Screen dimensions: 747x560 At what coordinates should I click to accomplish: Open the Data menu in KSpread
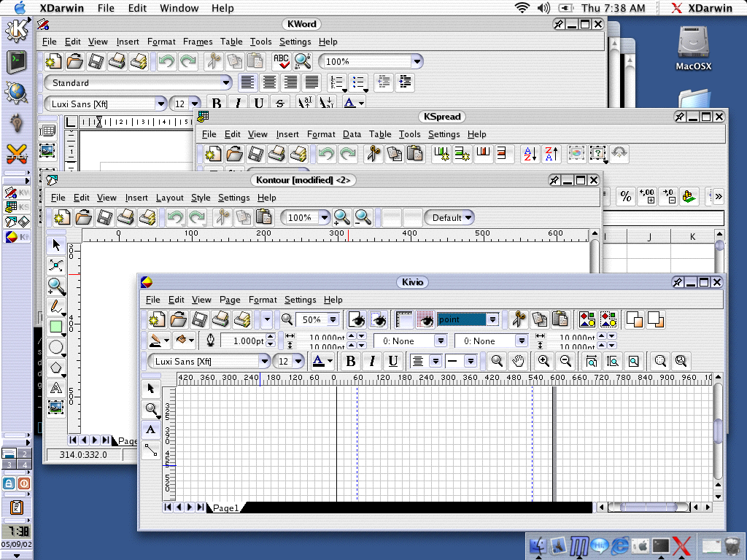tap(352, 134)
